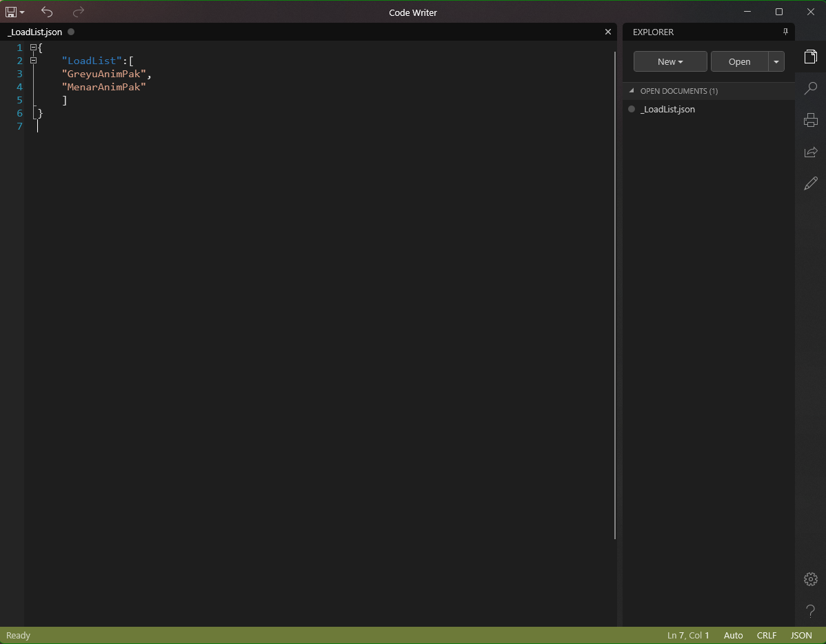Viewport: 826px width, 644px height.
Task: Open the Search magnifier panel
Action: [x=810, y=88]
